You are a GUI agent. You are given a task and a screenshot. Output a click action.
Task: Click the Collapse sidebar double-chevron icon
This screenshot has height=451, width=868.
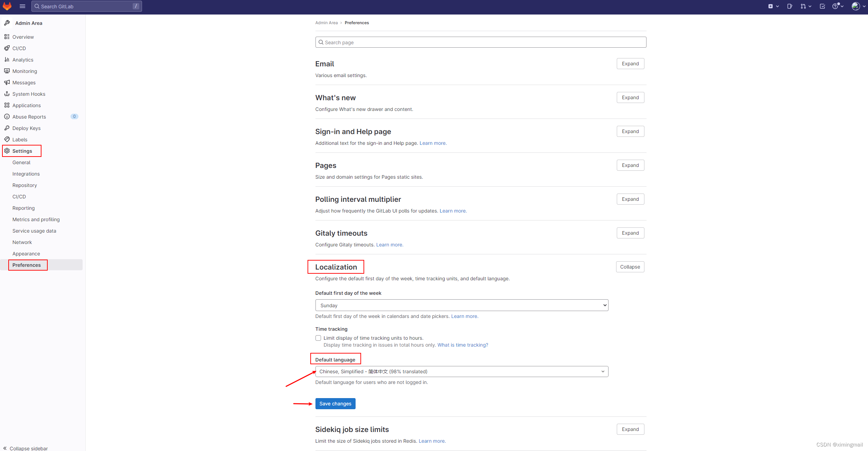[5, 448]
